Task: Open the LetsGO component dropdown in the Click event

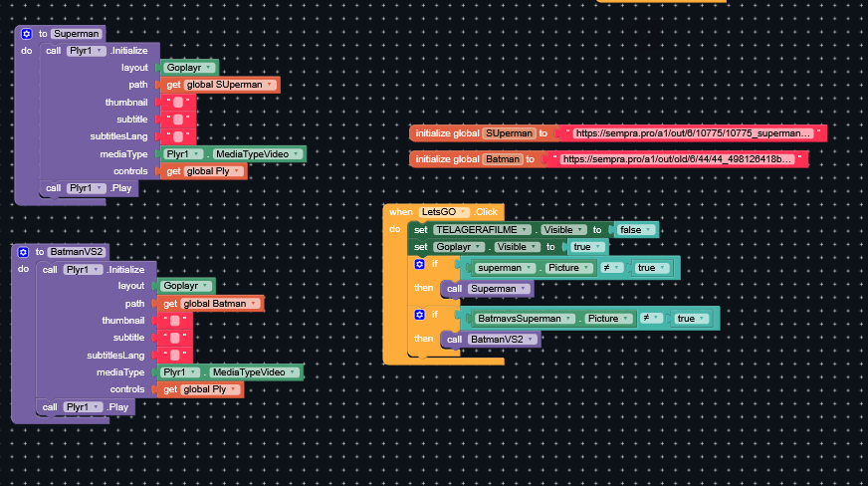Action: [x=464, y=212]
